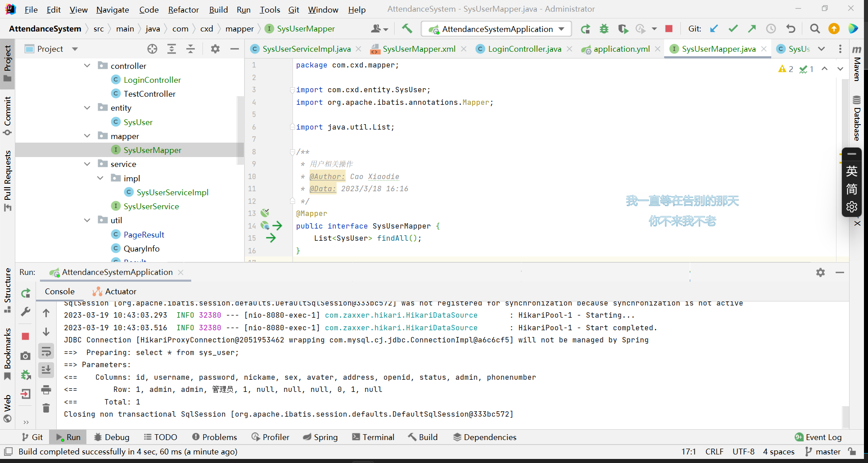Stop process in Run panel sidebar
The width and height of the screenshot is (868, 463).
coord(26,336)
